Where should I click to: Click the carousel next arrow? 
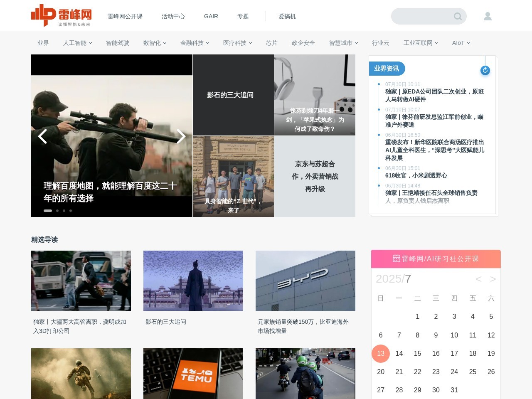click(181, 136)
